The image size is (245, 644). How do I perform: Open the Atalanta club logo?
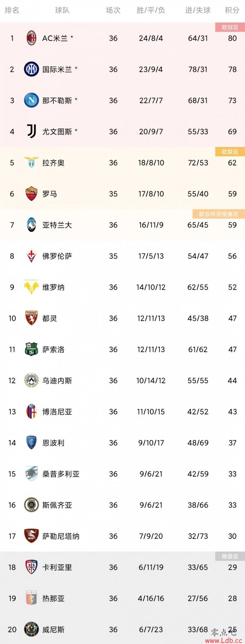(31, 225)
